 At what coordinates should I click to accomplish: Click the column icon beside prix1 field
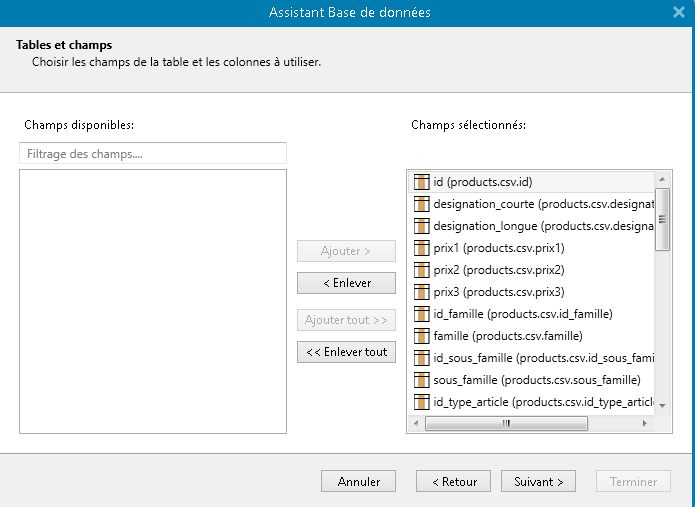point(421,248)
